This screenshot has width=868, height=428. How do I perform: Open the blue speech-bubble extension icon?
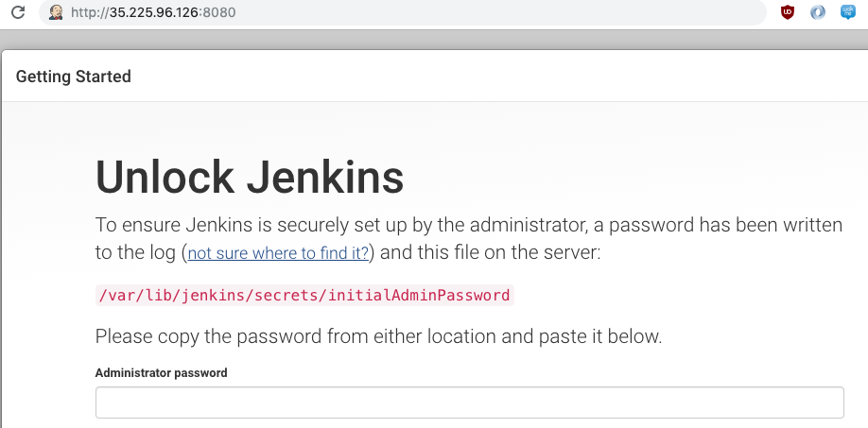coord(848,12)
